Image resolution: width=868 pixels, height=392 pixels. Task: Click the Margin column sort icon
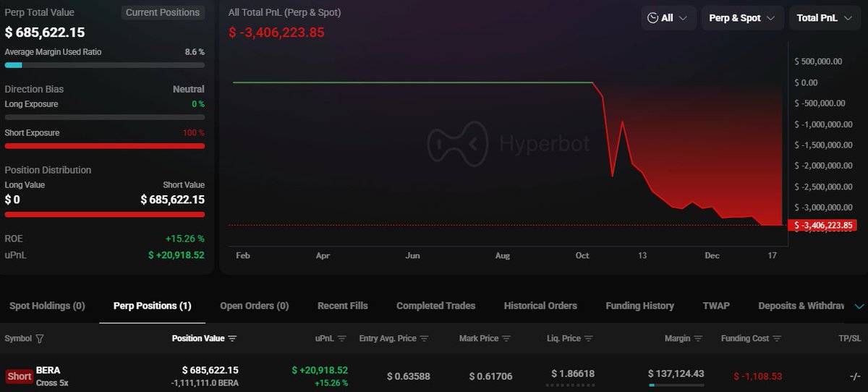point(697,338)
